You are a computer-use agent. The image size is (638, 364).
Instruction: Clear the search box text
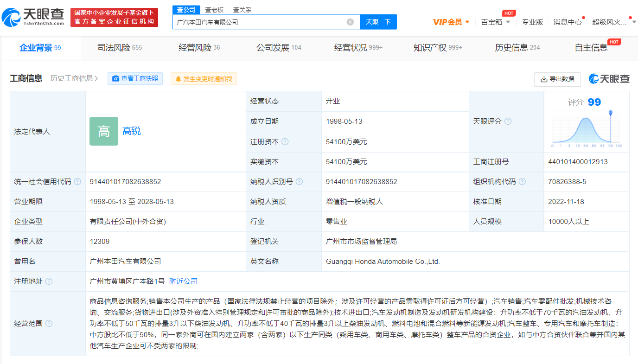350,22
